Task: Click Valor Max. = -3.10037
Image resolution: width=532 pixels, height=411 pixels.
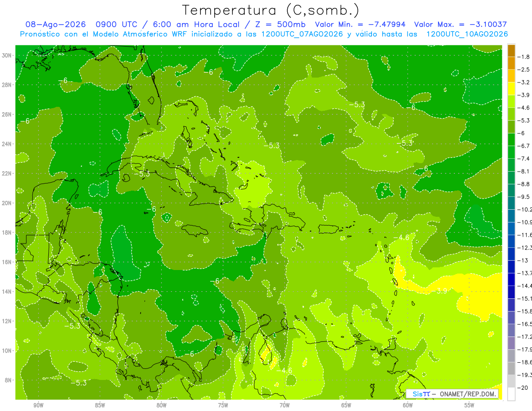Action: (x=460, y=24)
